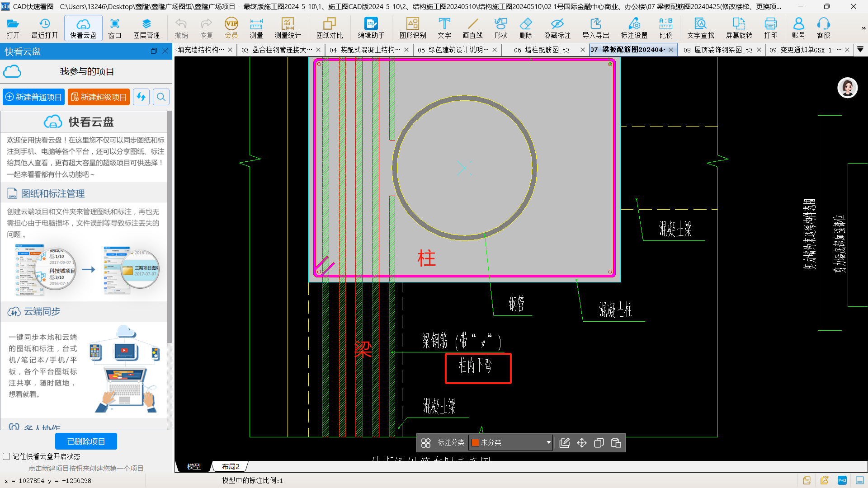Click 新建普通项目 button
868x488 pixels.
coord(34,97)
